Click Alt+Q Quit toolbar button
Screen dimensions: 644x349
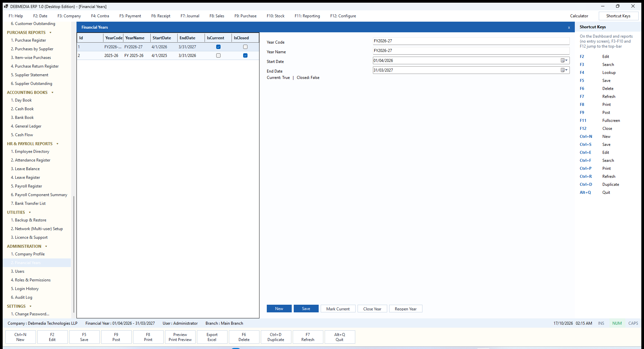pyautogui.click(x=340, y=337)
